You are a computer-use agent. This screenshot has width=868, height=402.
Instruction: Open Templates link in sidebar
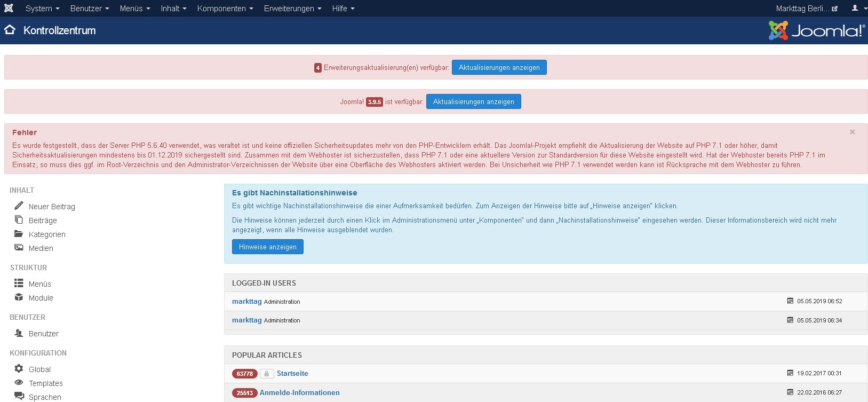point(46,383)
